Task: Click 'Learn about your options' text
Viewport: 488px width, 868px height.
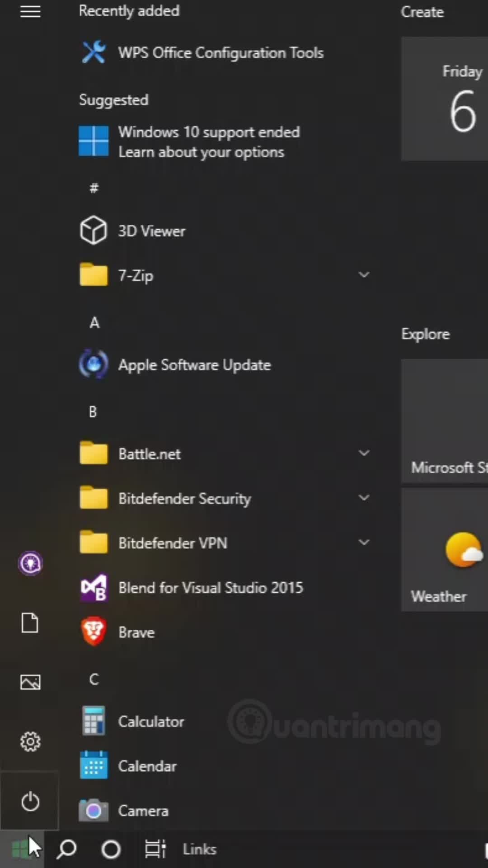Action: coord(202,152)
